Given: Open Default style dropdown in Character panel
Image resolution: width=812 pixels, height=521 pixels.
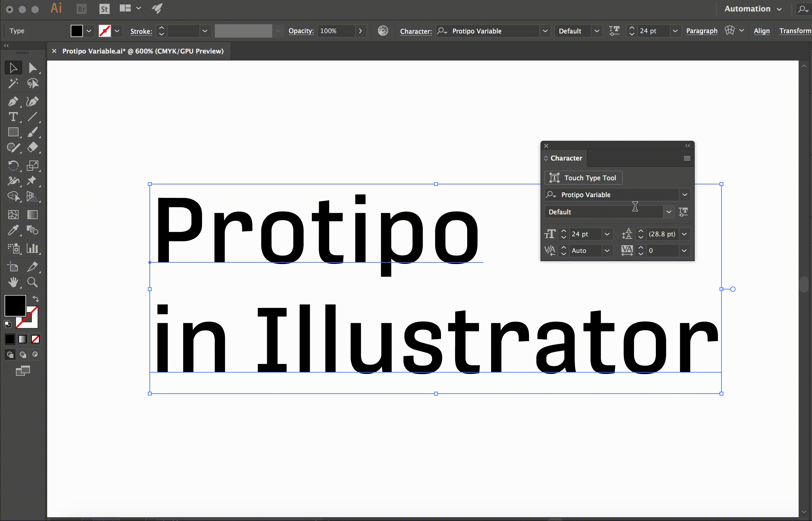Looking at the screenshot, I should pyautogui.click(x=669, y=212).
